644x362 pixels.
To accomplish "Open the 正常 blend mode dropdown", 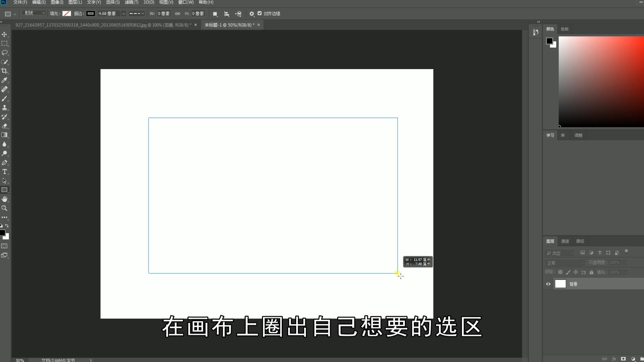I will pos(565,263).
